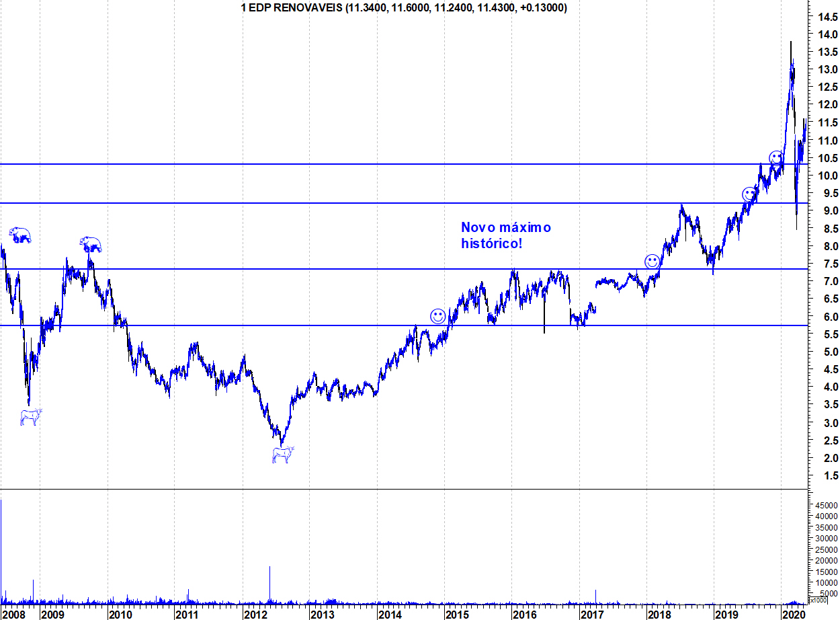This screenshot has width=840, height=620.
Task: Click the 2008 year label on the time axis
Action: 15,614
